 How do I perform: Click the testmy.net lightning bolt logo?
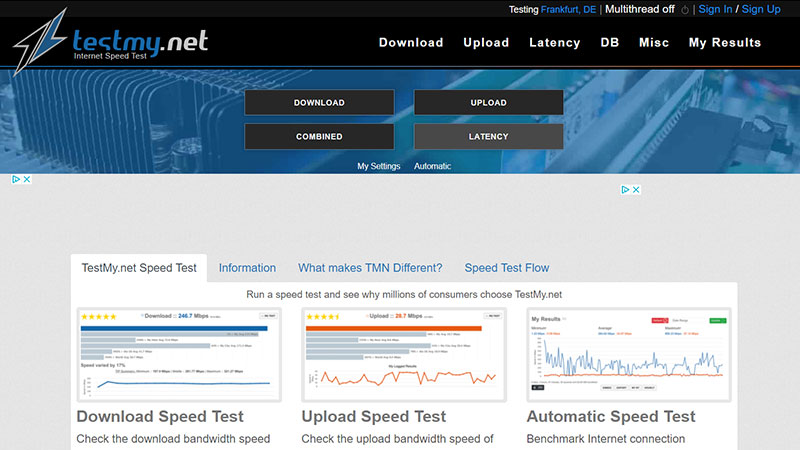coord(40,42)
